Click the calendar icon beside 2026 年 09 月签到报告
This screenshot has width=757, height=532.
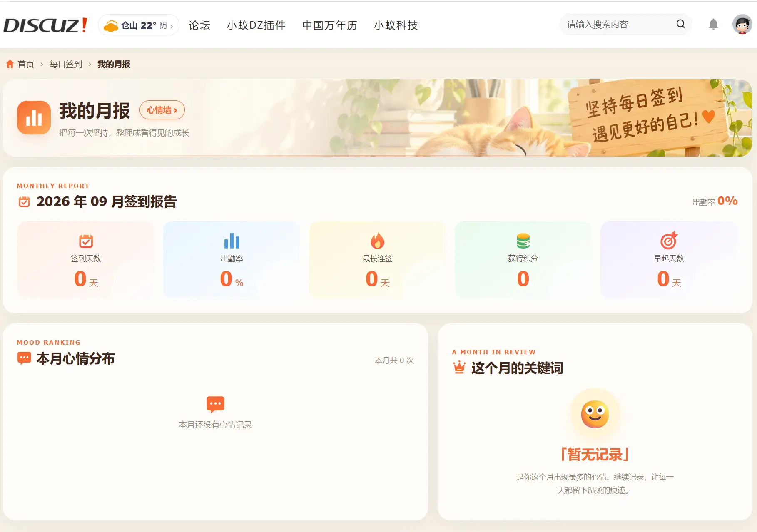pos(24,202)
